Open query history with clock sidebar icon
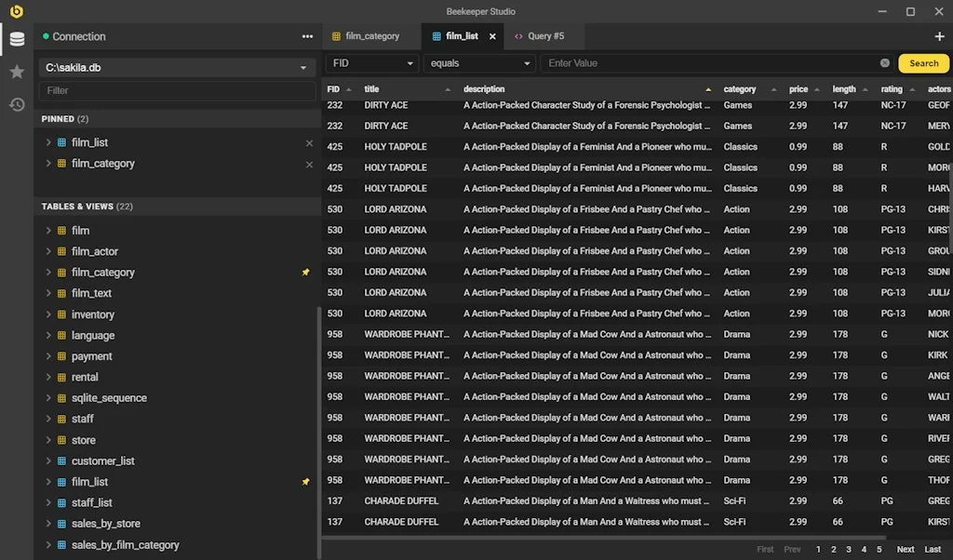The image size is (953, 560). 16,104
